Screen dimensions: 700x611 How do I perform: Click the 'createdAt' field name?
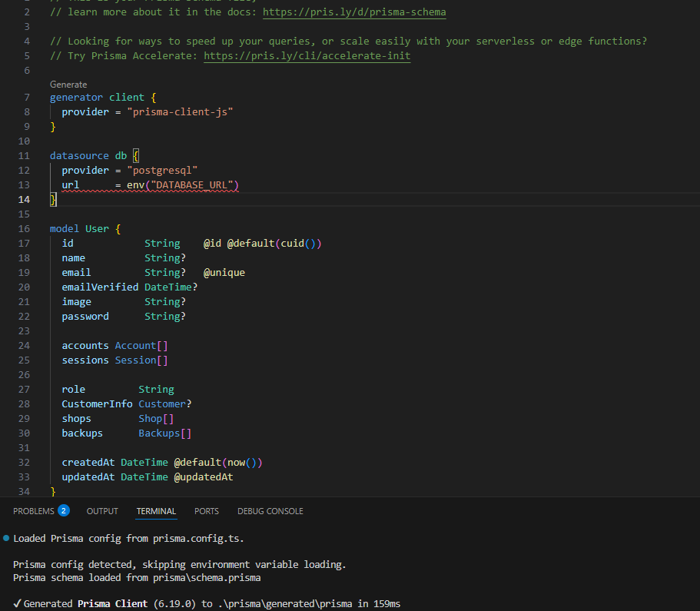[88, 462]
